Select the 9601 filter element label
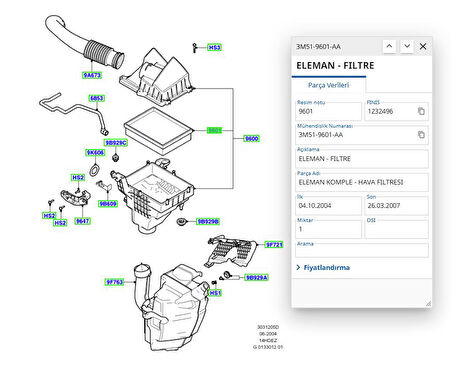This screenshot has width=452, height=370. click(214, 130)
